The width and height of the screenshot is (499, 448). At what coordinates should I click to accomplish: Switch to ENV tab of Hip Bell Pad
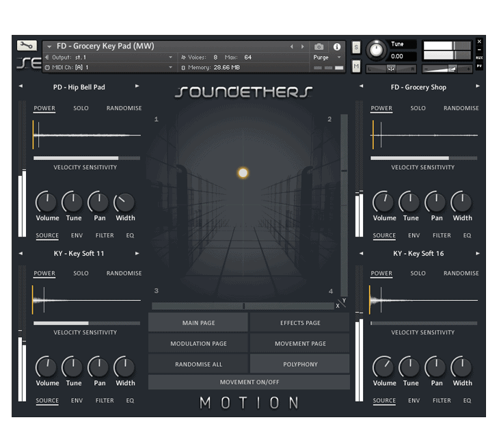pos(77,235)
